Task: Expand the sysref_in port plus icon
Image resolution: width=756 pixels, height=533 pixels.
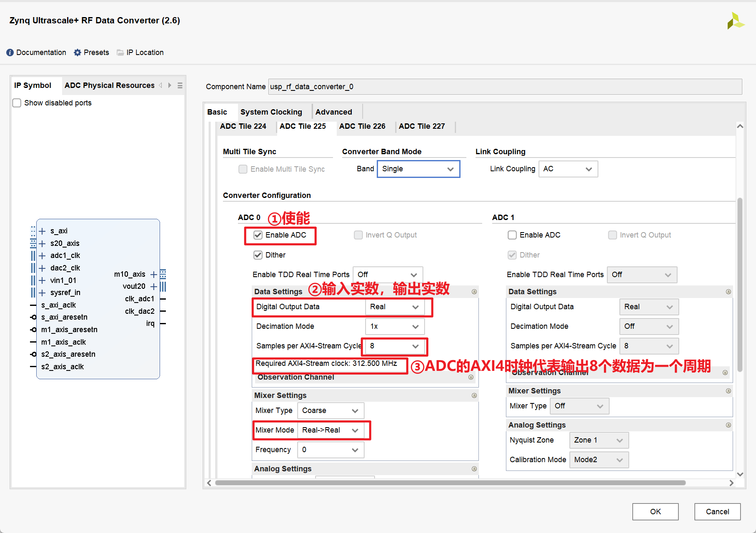Action: 42,293
